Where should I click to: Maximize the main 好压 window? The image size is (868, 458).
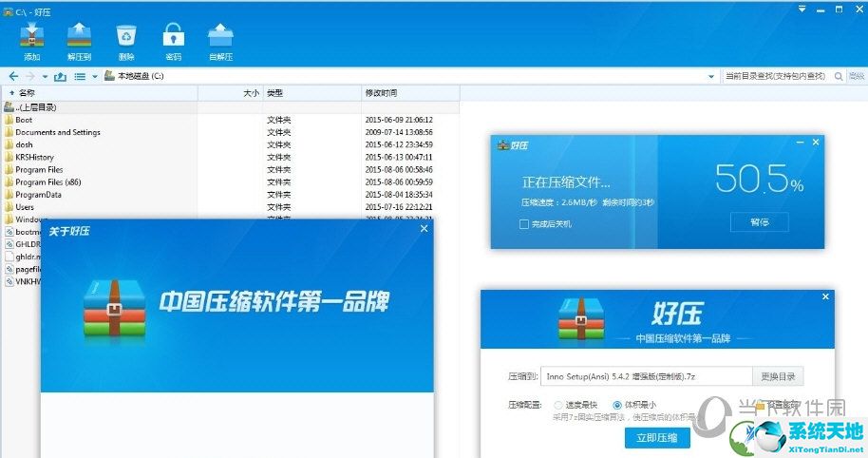[839, 10]
